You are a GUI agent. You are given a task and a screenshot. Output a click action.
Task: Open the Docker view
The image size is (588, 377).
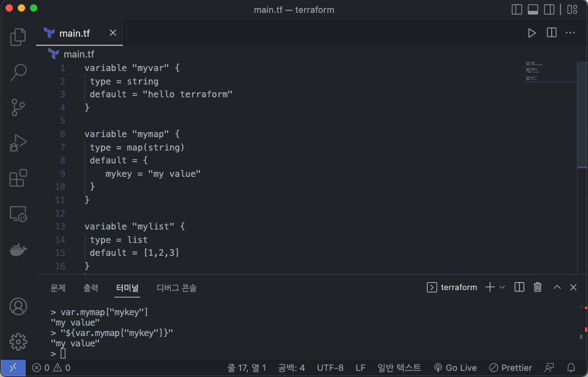point(18,249)
